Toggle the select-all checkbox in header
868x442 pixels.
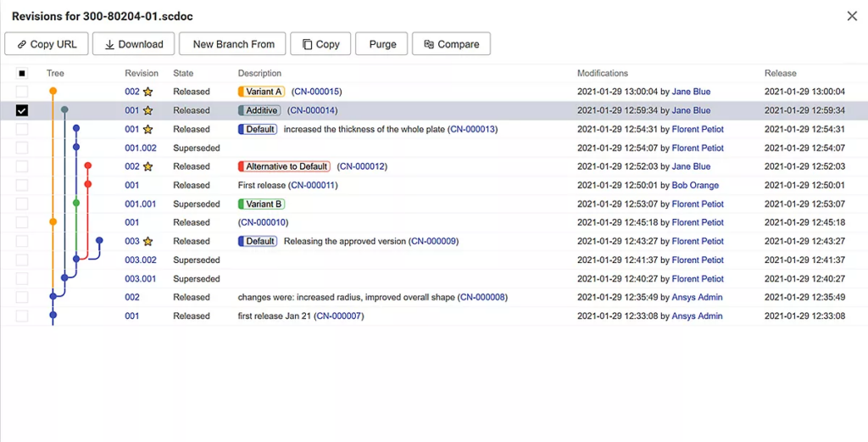coord(21,73)
